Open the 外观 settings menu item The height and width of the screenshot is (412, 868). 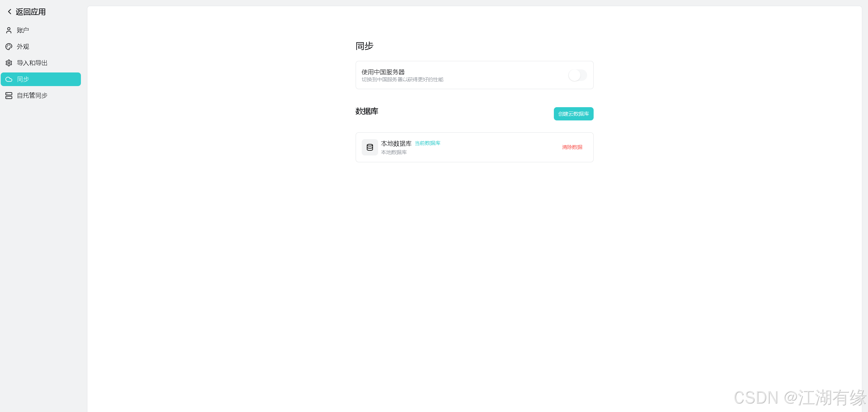pyautogui.click(x=23, y=47)
